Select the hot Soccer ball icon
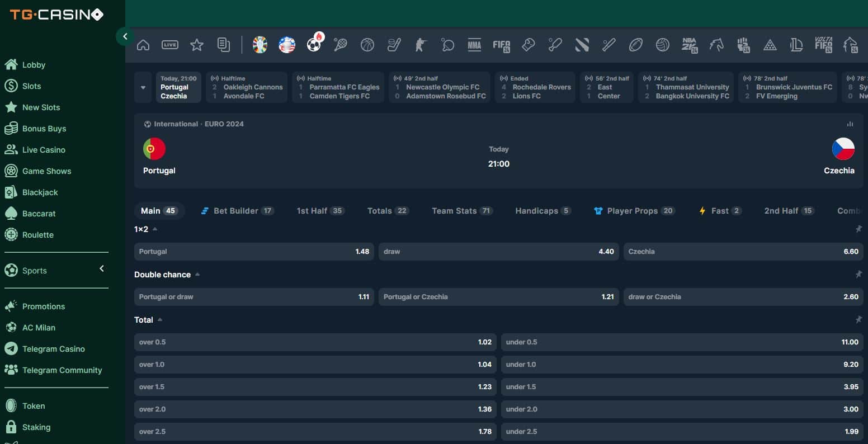Image resolution: width=868 pixels, height=444 pixels. [314, 44]
